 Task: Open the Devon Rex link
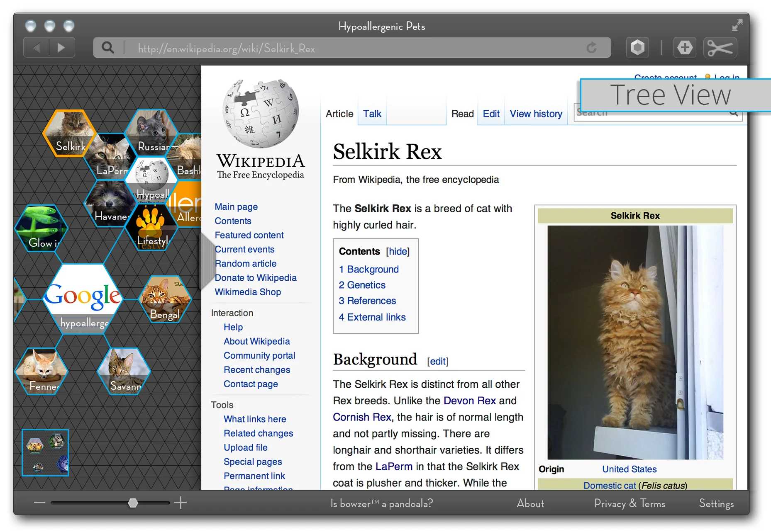[469, 401]
